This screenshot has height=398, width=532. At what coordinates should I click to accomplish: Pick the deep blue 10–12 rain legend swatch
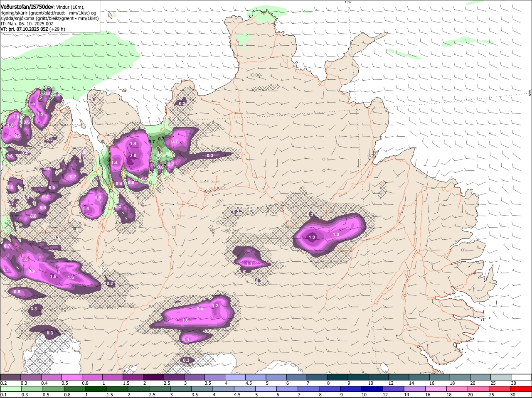coord(372,389)
